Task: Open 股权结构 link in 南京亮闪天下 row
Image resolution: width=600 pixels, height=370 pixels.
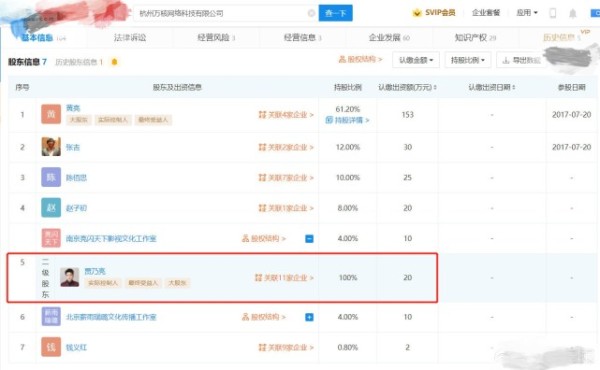Action: tap(264, 238)
